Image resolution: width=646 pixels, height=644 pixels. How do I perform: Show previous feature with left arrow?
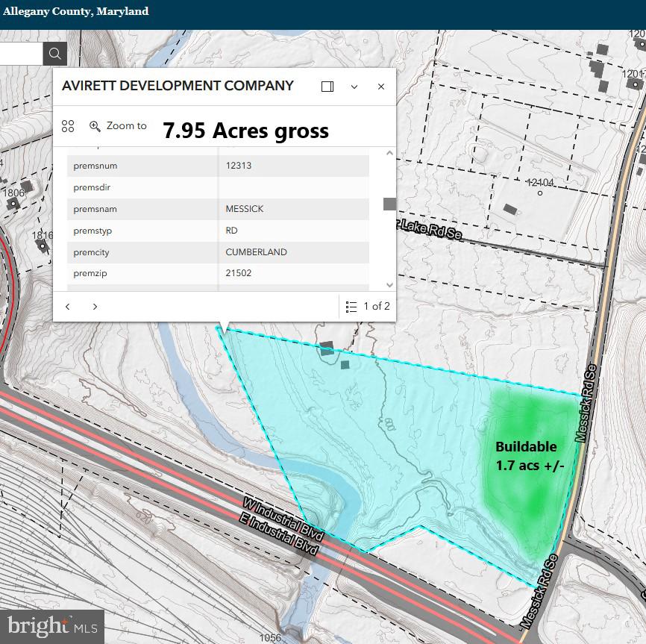tap(68, 307)
